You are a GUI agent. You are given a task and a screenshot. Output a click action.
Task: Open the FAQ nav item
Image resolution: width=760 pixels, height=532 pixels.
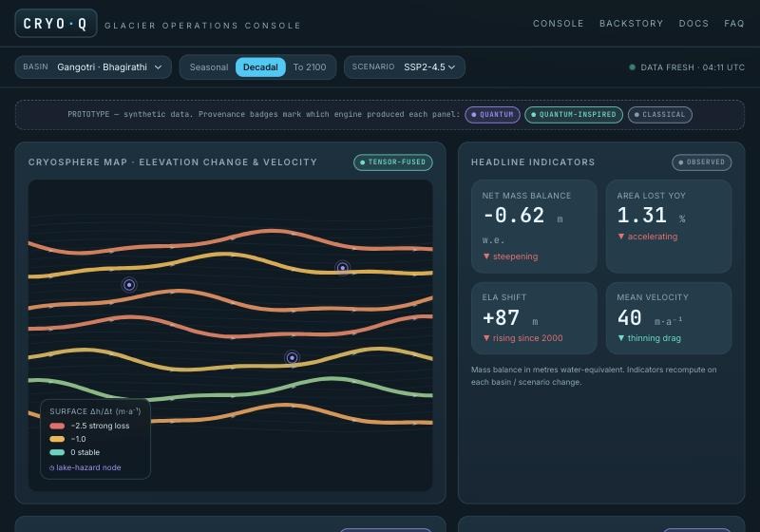733,23
